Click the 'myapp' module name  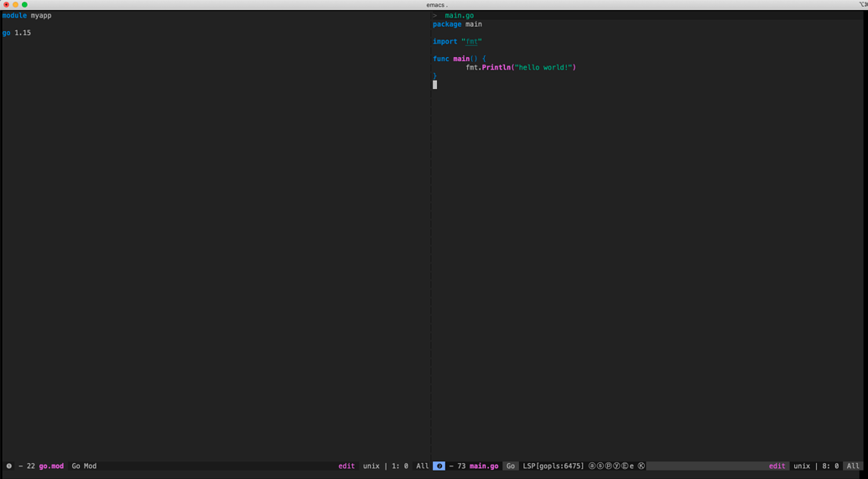coord(41,15)
